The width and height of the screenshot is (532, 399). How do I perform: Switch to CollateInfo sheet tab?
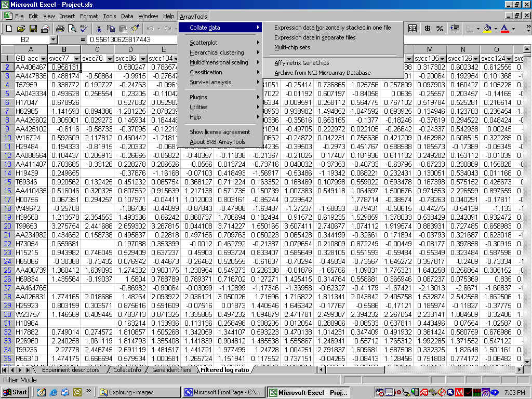[x=127, y=370]
